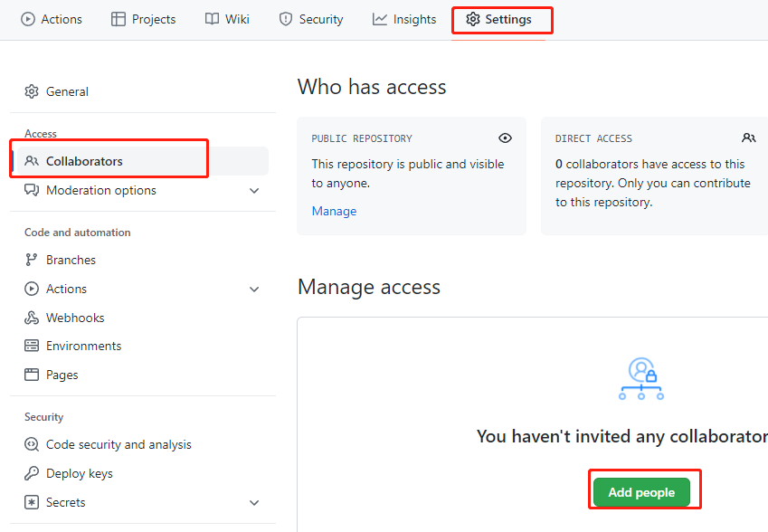Screen dimensions: 768x532
Task: Click the Deploy keys key icon
Action: click(32, 473)
